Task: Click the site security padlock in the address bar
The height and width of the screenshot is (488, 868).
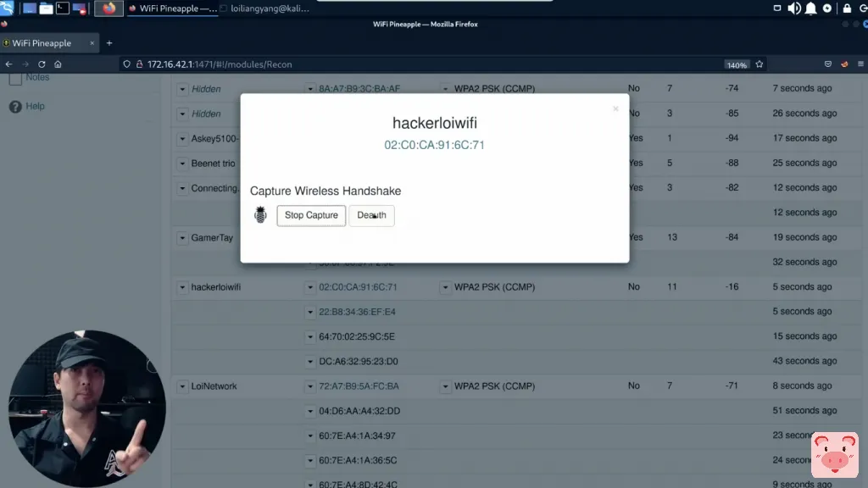Action: 140,64
